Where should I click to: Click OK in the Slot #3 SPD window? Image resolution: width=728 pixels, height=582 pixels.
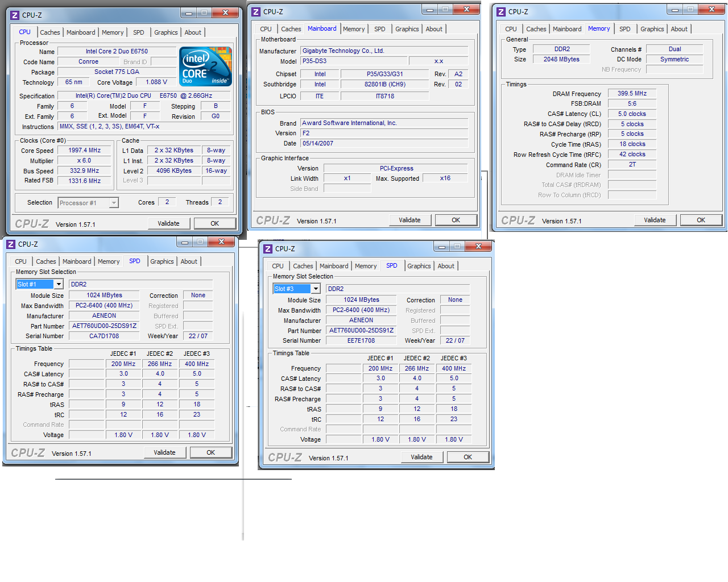pyautogui.click(x=468, y=457)
